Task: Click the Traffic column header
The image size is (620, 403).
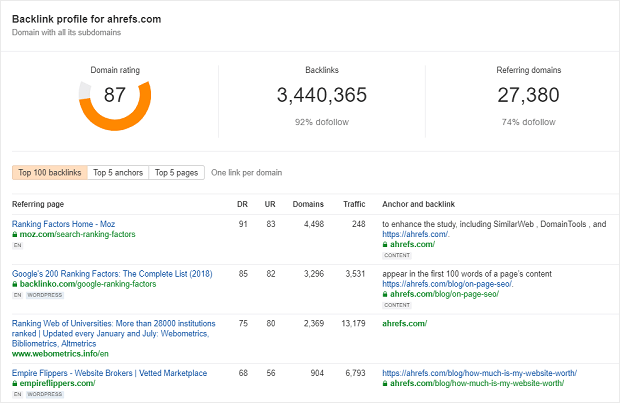Action: coord(354,204)
